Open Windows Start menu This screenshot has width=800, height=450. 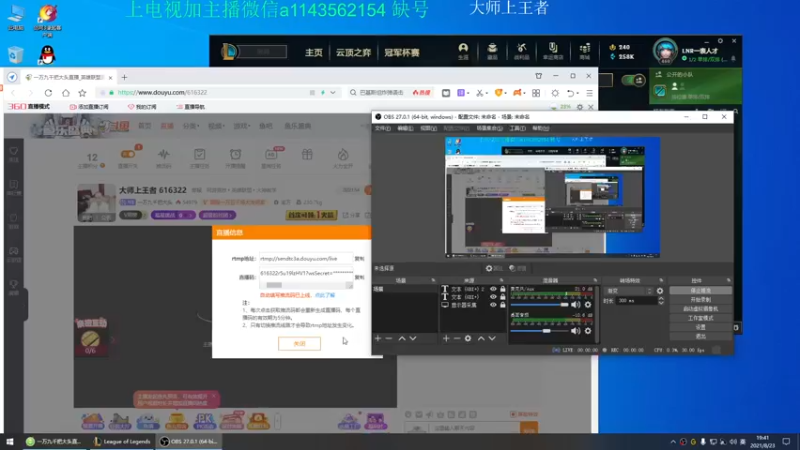pyautogui.click(x=9, y=442)
